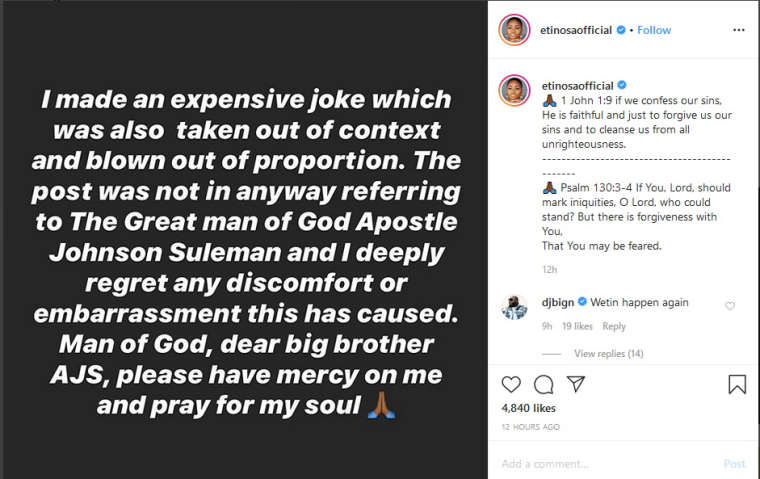
Task: Open etinosaofficial avatar beside caption
Action: click(514, 89)
